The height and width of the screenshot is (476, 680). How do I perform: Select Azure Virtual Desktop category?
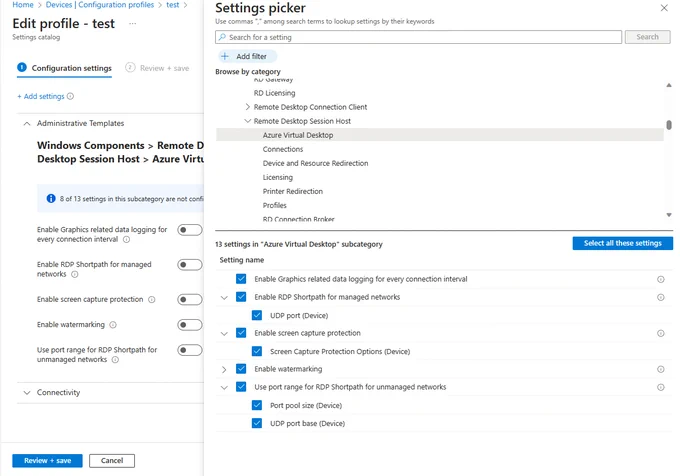click(x=440, y=135)
